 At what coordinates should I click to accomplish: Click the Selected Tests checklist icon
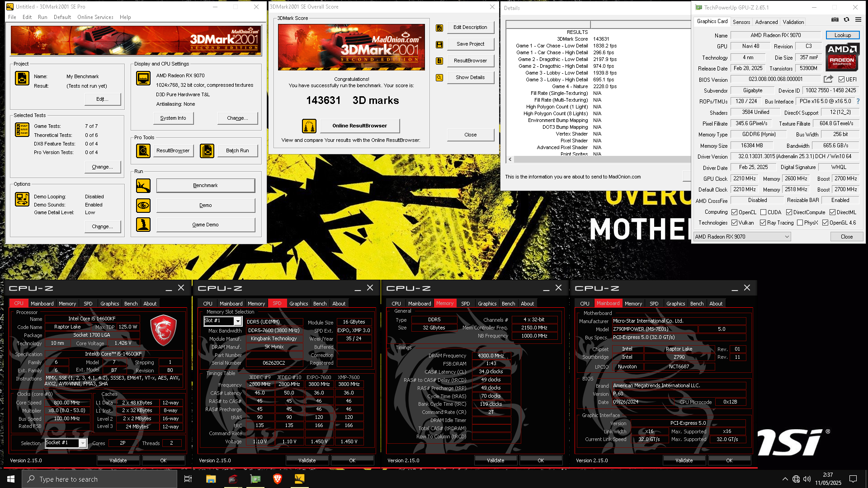coord(22,130)
